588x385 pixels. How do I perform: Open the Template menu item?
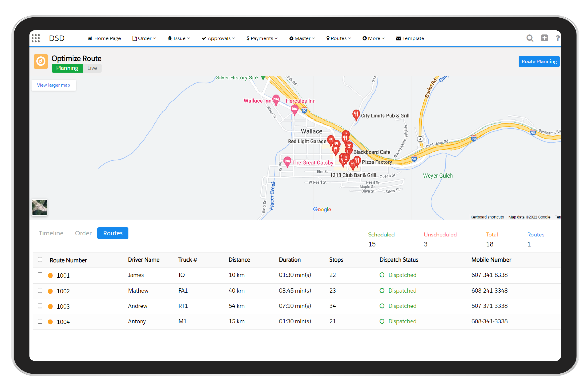pyautogui.click(x=410, y=38)
